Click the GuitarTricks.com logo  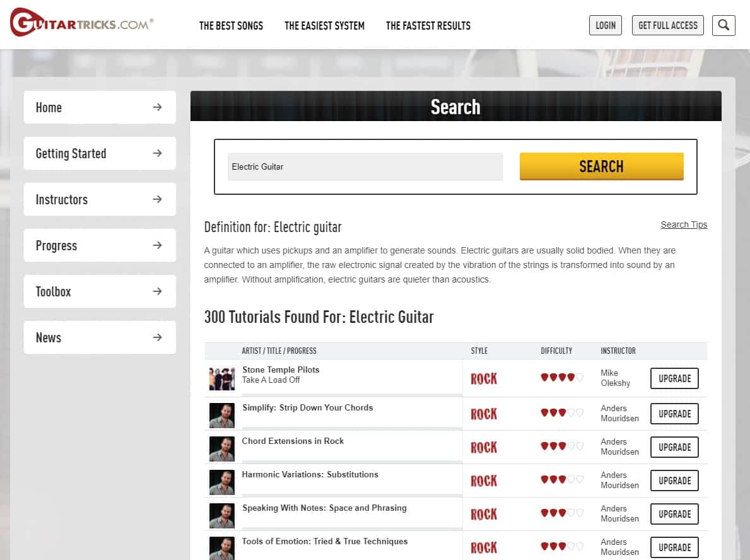[x=82, y=22]
